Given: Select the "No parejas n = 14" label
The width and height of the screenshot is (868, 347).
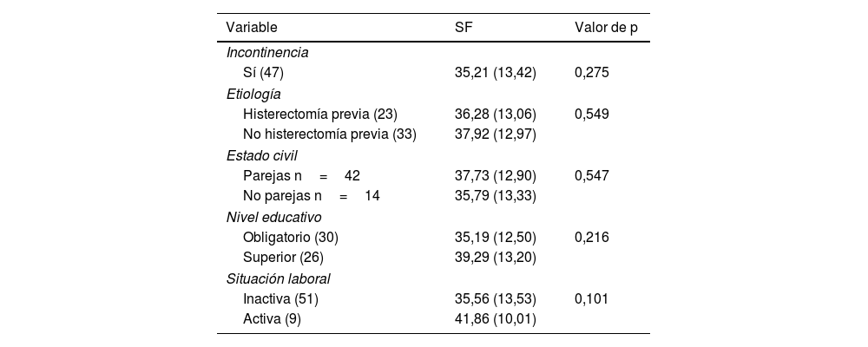Looking at the screenshot, I should point(311,196).
